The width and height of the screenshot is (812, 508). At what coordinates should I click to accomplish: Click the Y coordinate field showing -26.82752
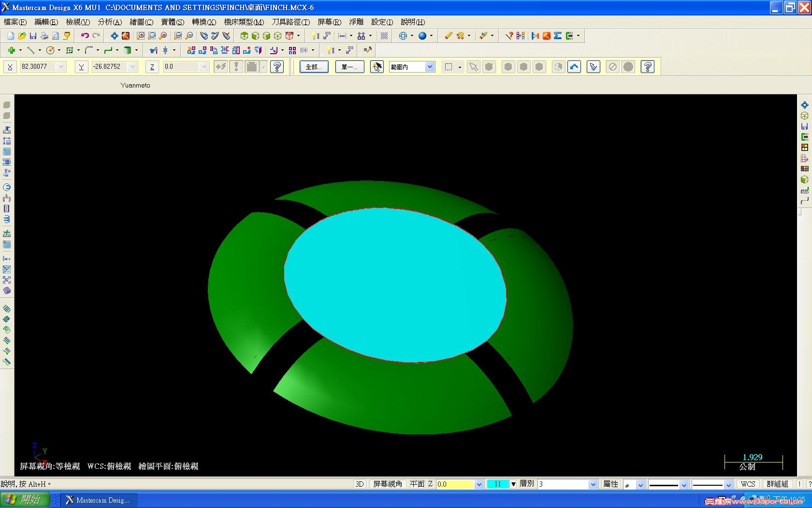[x=110, y=67]
